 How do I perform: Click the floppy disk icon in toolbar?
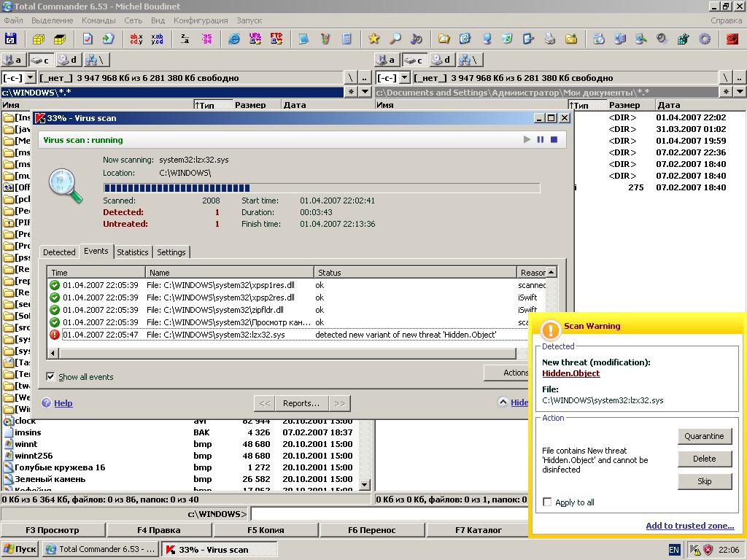(10, 39)
